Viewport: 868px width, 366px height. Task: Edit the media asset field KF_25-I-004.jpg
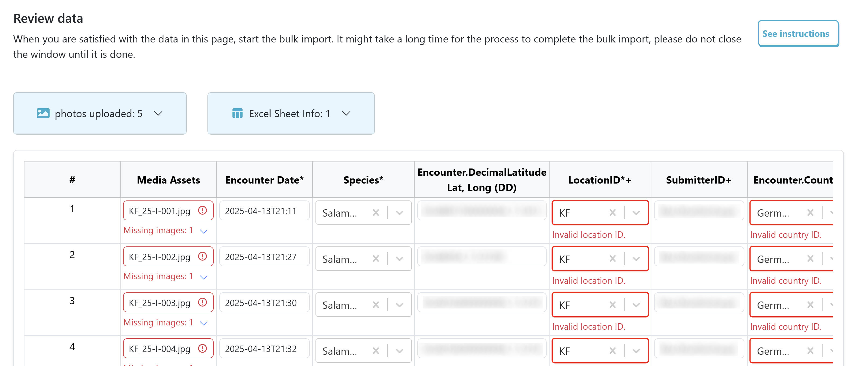pyautogui.click(x=168, y=349)
